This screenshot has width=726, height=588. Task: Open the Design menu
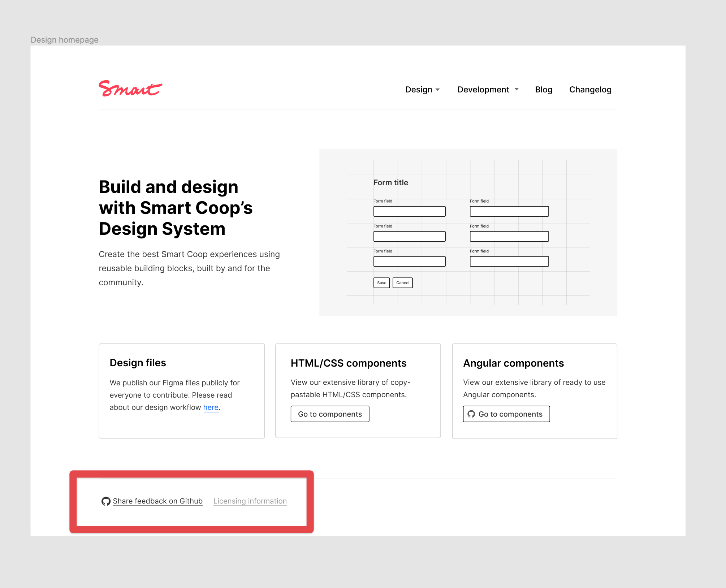[x=419, y=90]
